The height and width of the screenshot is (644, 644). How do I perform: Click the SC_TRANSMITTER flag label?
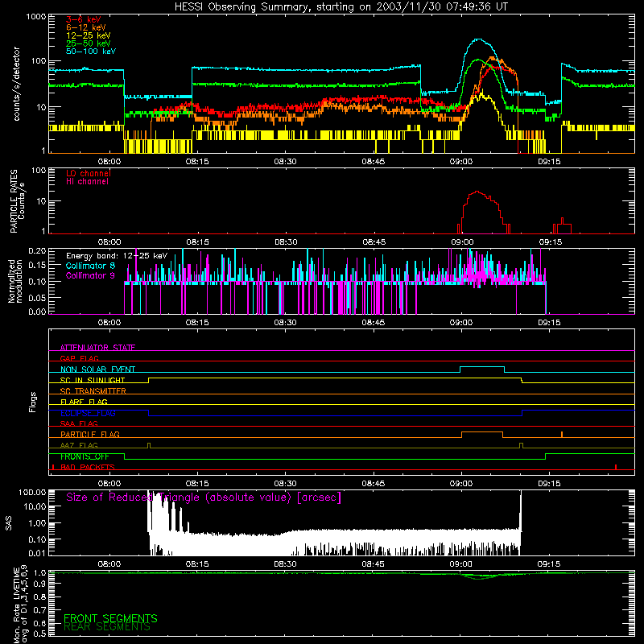[93, 391]
